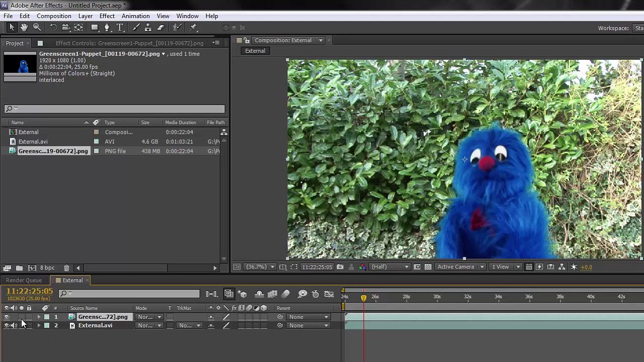Image resolution: width=644 pixels, height=362 pixels.
Task: Click the Auto-keyframe stopwatch icon in timeline
Action: pyautogui.click(x=315, y=294)
